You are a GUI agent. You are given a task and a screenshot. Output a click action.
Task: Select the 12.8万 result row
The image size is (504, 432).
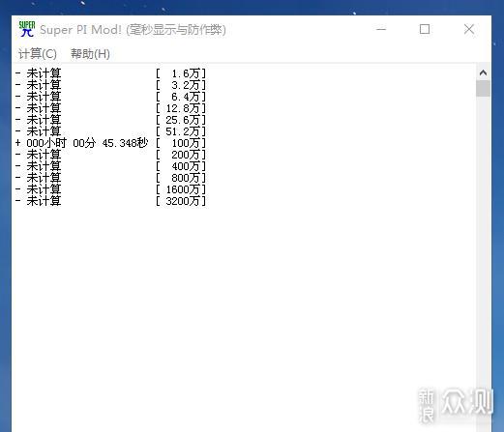tap(110, 108)
